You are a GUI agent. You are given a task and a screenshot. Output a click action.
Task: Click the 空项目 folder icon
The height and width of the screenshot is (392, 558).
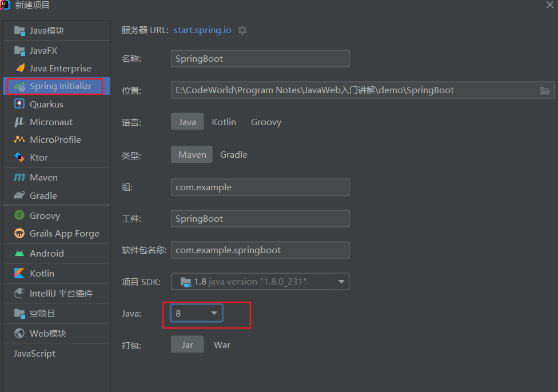19,313
